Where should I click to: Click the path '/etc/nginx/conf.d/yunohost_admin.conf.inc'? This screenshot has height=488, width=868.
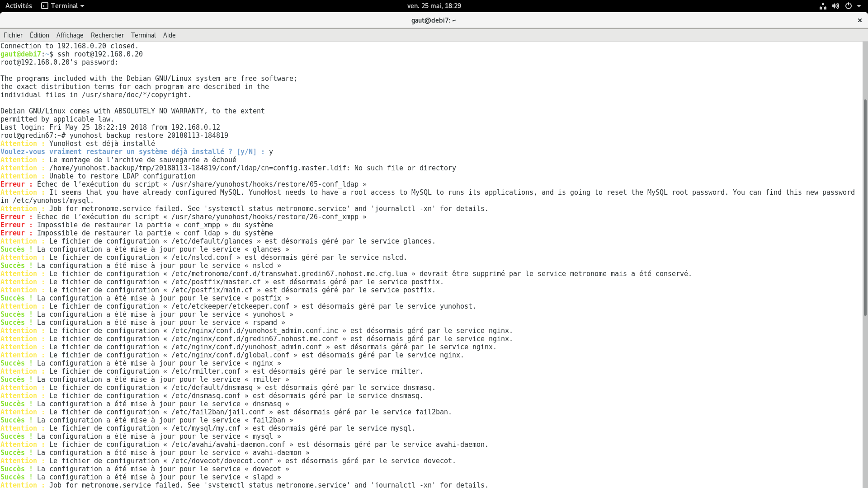[x=255, y=331]
